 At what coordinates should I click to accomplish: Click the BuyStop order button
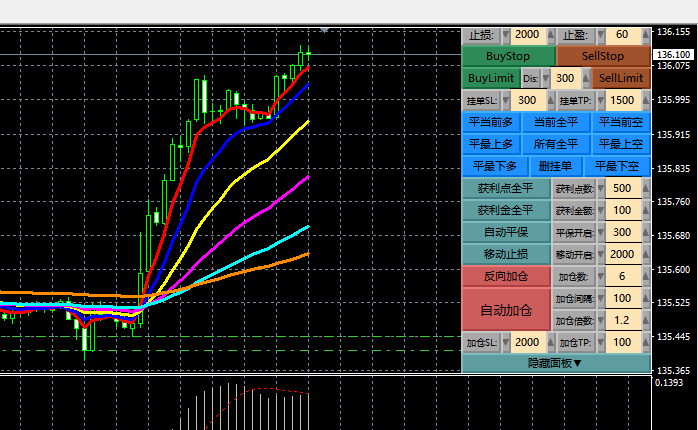508,56
